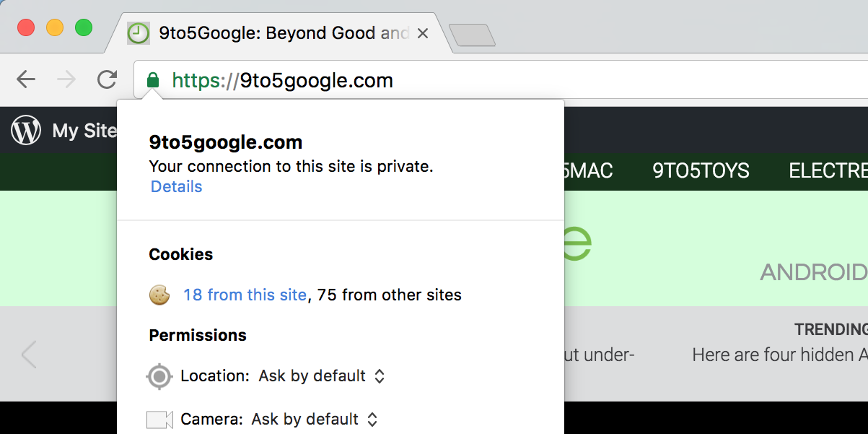Image resolution: width=868 pixels, height=434 pixels.
Task: Click the Camera permission icon
Action: coord(159,420)
